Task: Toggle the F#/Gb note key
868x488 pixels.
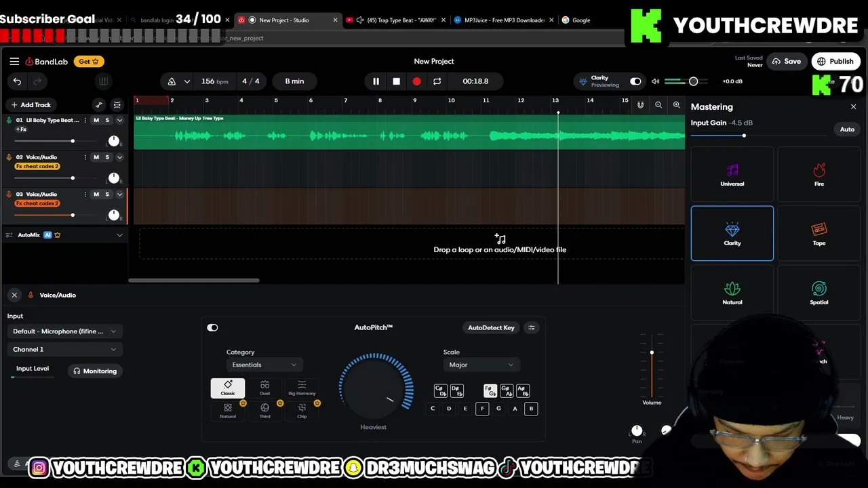Action: coord(490,391)
